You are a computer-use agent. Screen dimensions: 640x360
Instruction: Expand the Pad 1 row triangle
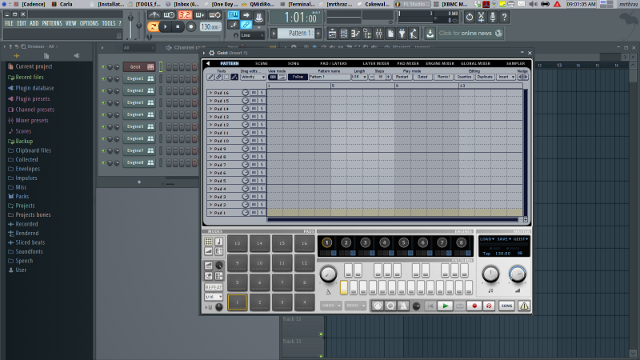(x=211, y=213)
